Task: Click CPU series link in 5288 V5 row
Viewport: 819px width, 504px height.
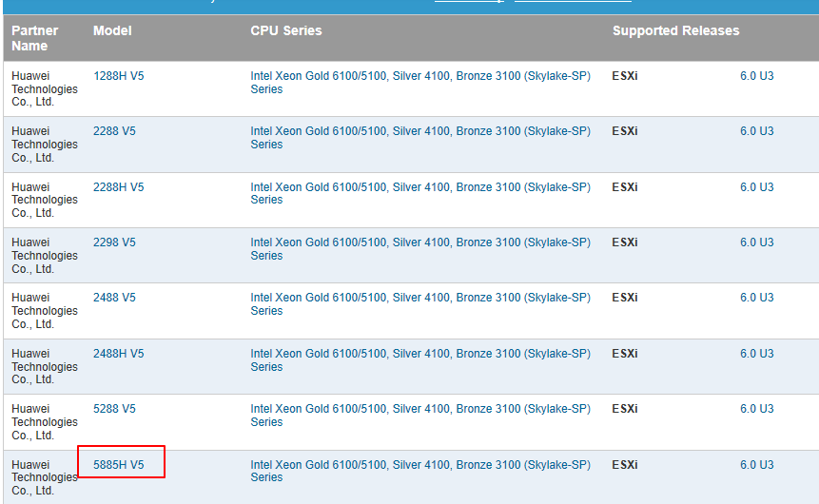Action: coord(420,416)
